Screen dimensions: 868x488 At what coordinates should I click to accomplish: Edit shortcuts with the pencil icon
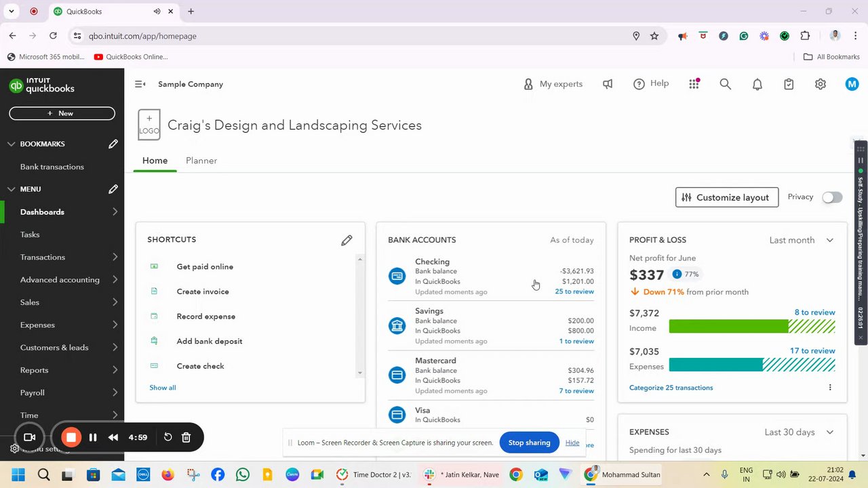347,240
